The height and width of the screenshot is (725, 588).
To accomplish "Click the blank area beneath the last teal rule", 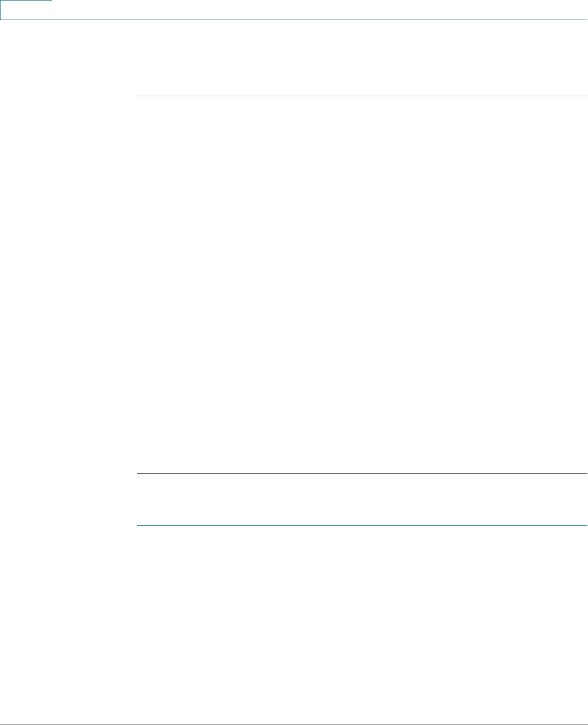I will (x=362, y=624).
